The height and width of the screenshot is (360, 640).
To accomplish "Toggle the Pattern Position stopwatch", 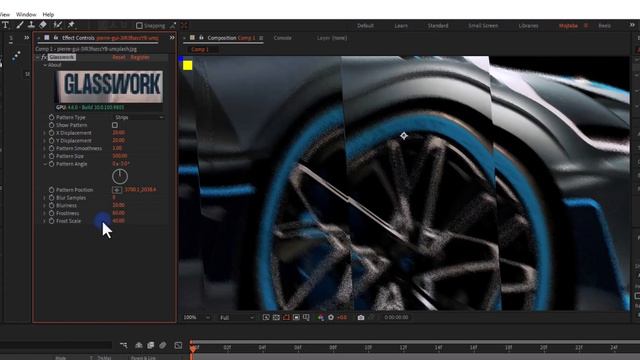I will pyautogui.click(x=51, y=190).
